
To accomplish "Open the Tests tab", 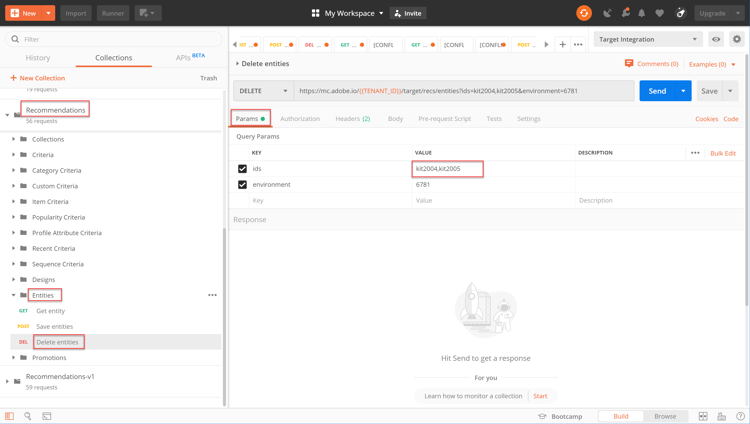I will 494,119.
